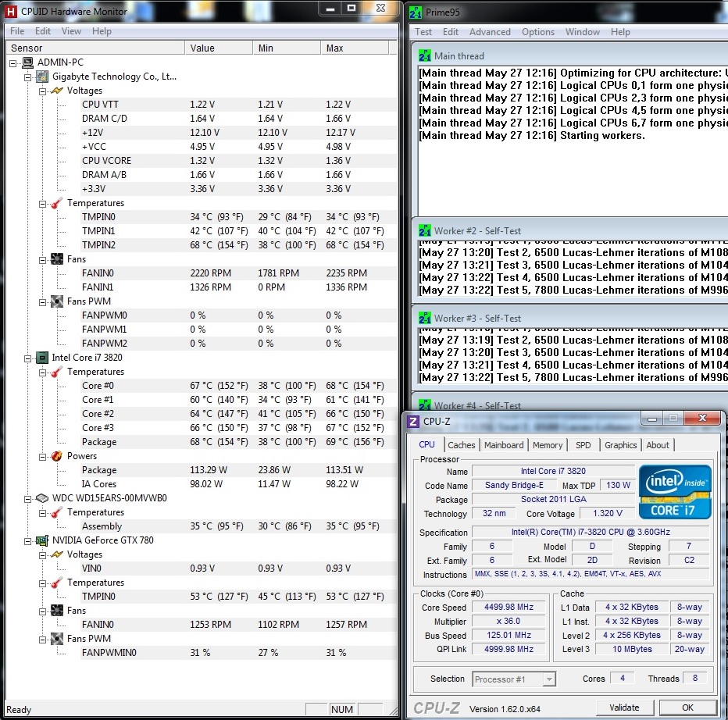Image resolution: width=728 pixels, height=720 pixels.
Task: Click the CPU-Z OK button
Action: [687, 708]
